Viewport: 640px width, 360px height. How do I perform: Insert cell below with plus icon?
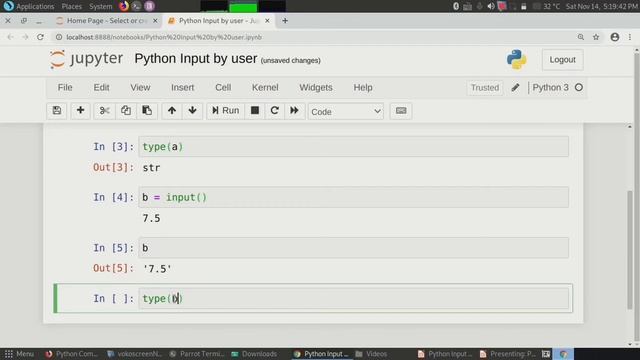pyautogui.click(x=80, y=111)
